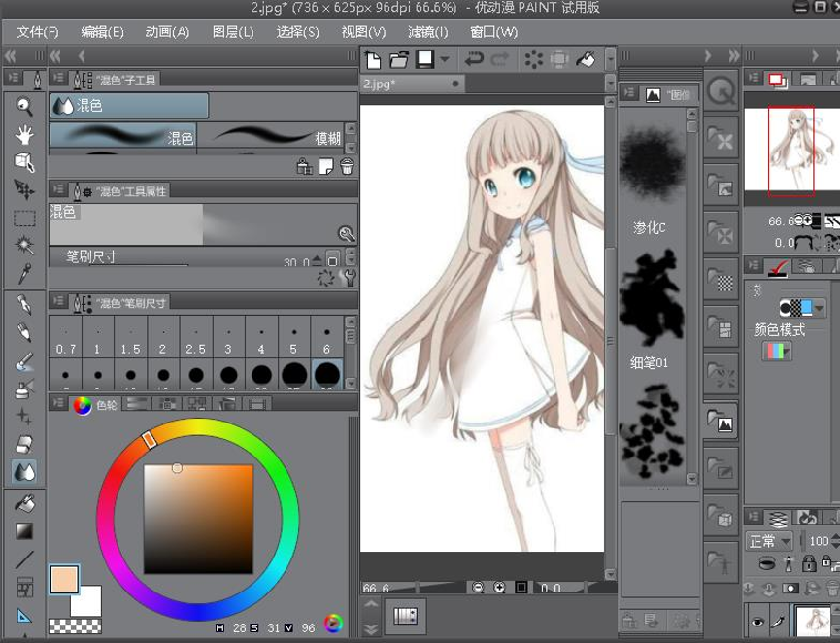Viewport: 840px width, 643px height.
Task: Open the 图层(L) menu
Action: [x=233, y=32]
